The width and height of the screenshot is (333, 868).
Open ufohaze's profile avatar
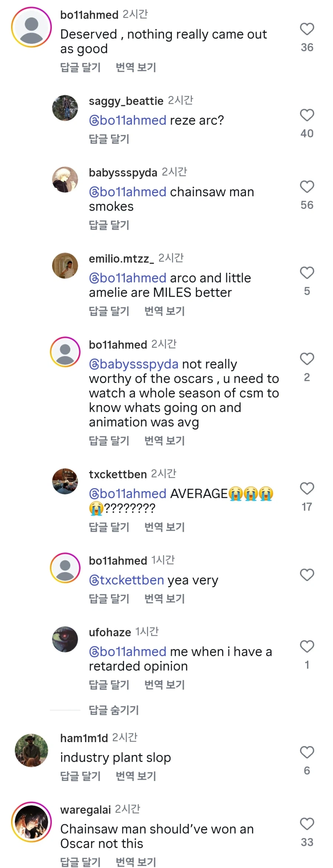pyautogui.click(x=65, y=639)
